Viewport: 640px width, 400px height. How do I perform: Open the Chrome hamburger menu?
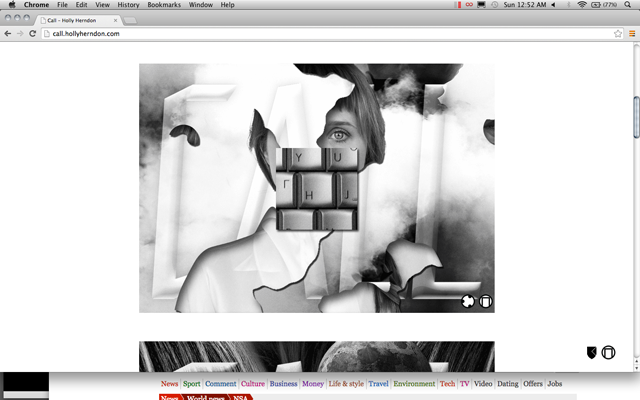631,33
